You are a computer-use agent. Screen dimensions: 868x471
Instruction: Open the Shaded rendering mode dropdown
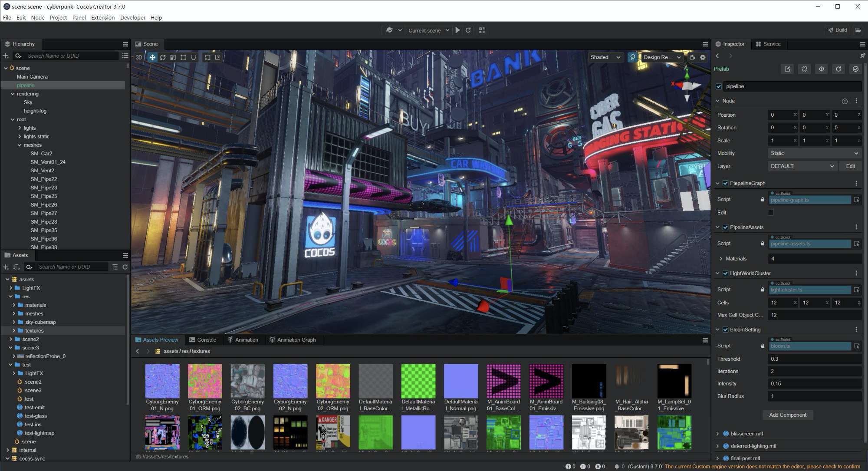tap(605, 57)
